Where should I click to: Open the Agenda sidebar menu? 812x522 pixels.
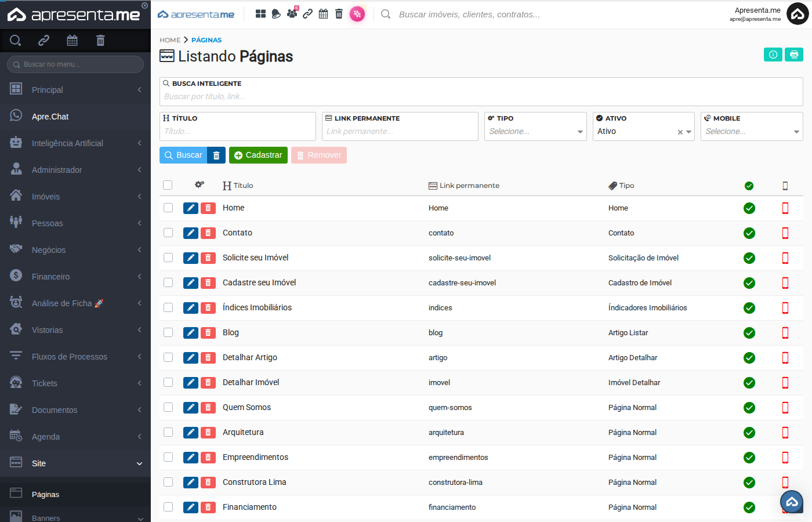(75, 437)
